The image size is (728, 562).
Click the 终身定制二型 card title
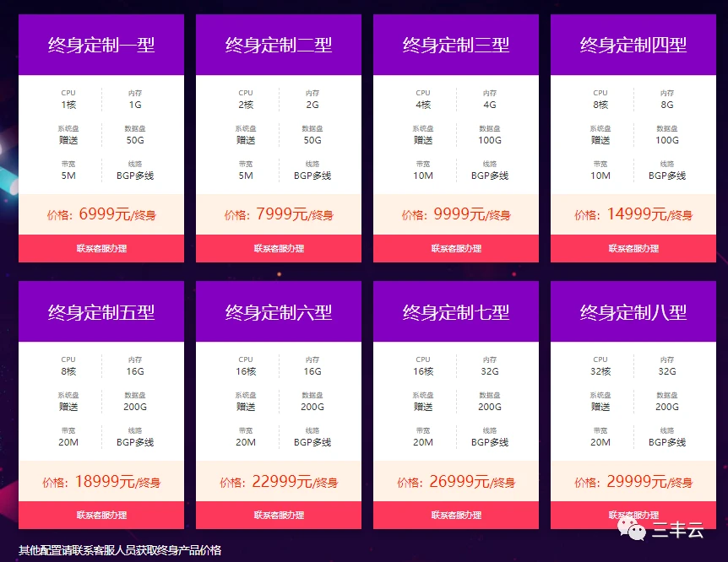(279, 45)
